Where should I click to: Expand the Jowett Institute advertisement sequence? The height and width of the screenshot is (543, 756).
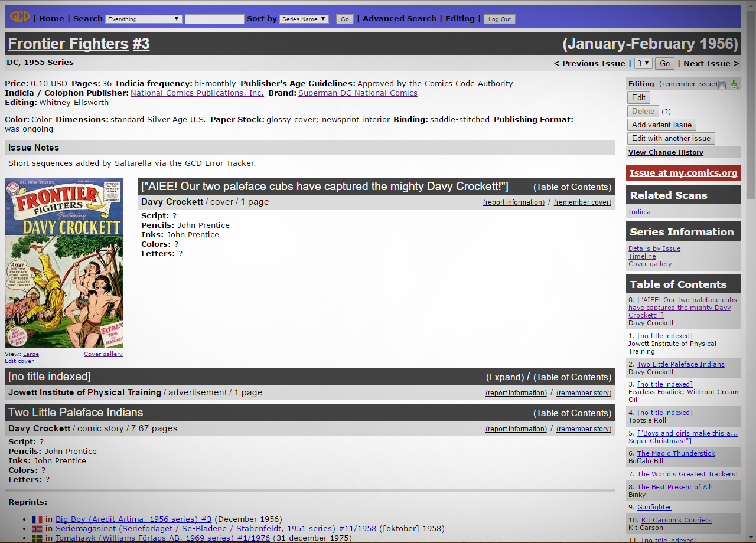505,377
